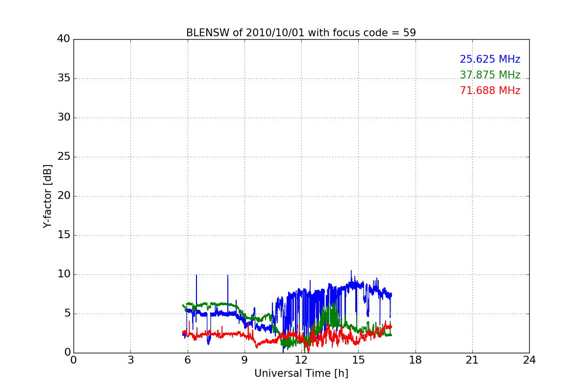Click the y-axis tick label '20'
Screen dimensions: 588x392
click(x=64, y=196)
